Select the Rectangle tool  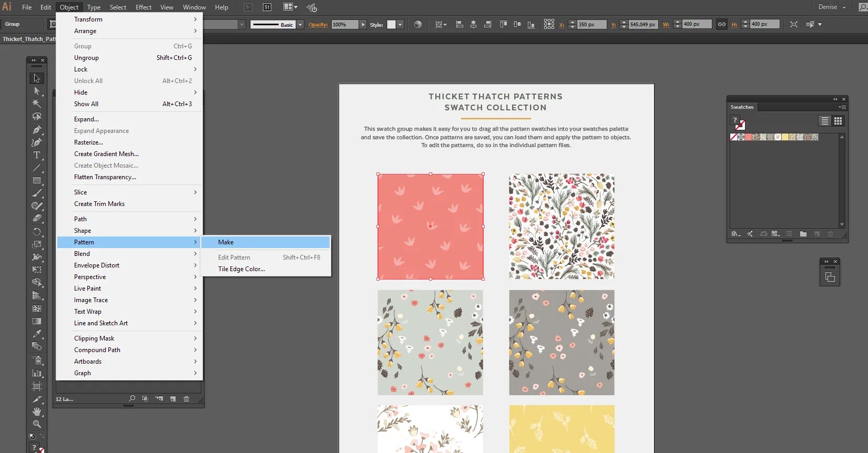(36, 180)
